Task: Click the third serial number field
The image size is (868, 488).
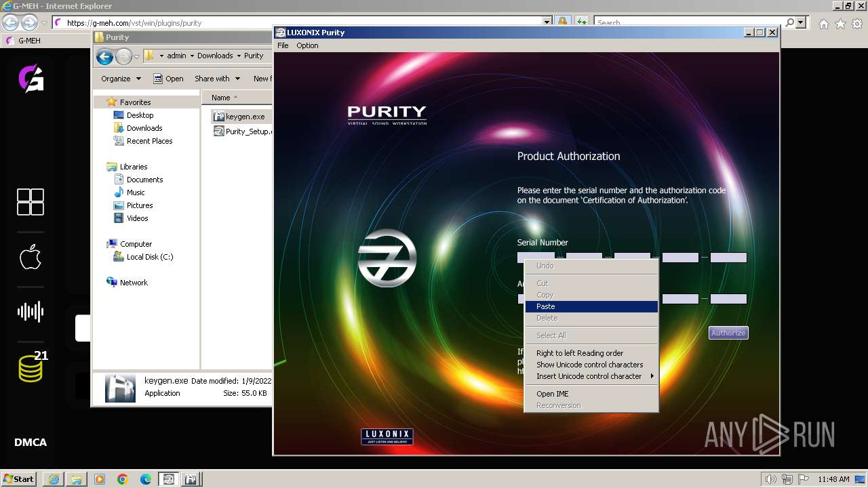Action: coord(632,258)
